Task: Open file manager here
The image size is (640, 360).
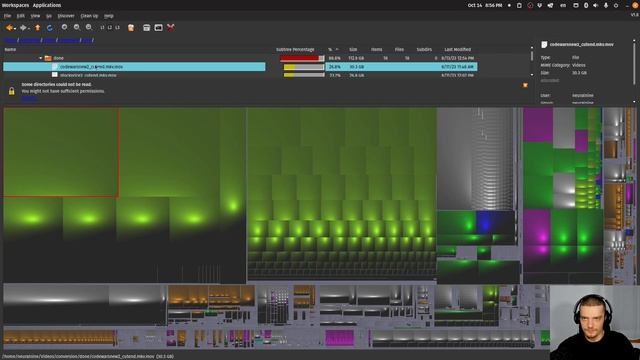Action: click(147, 28)
